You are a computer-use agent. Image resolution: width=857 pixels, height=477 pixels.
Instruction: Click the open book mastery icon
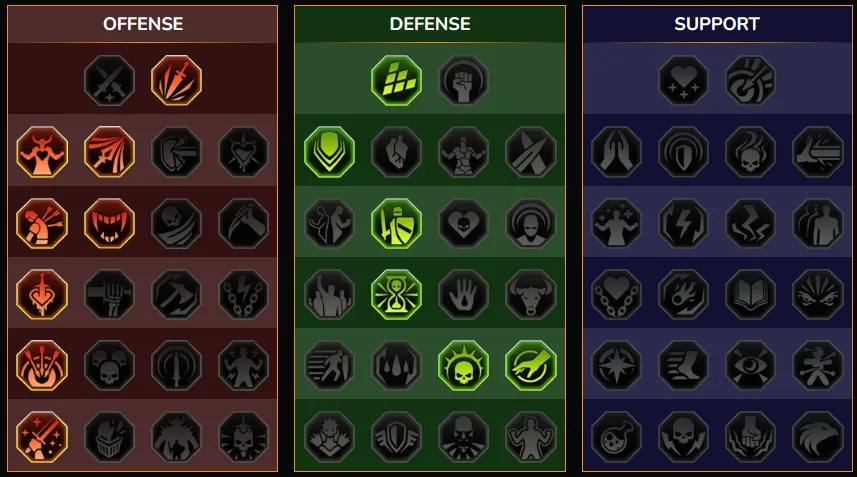click(750, 295)
